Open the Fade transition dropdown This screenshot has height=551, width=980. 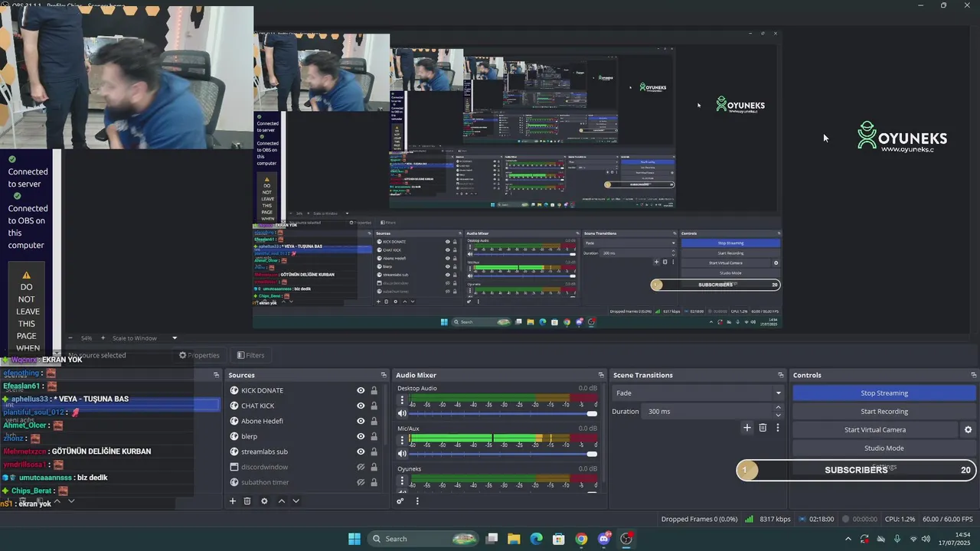point(698,393)
